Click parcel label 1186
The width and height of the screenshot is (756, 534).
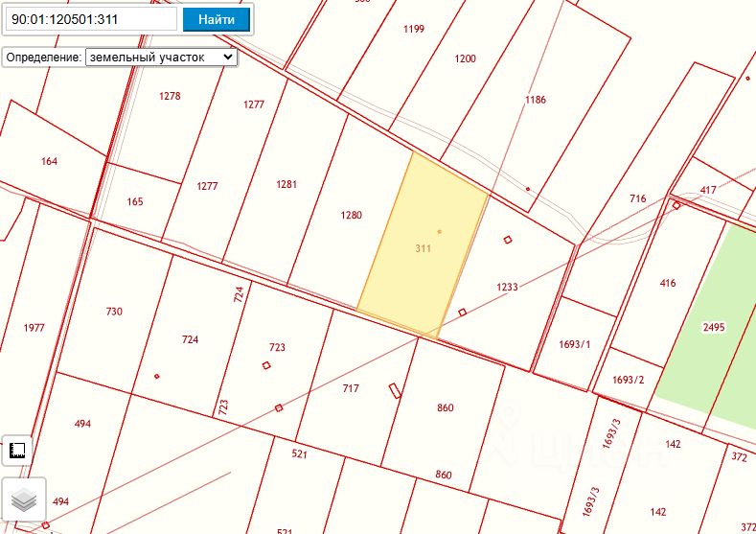pos(536,100)
